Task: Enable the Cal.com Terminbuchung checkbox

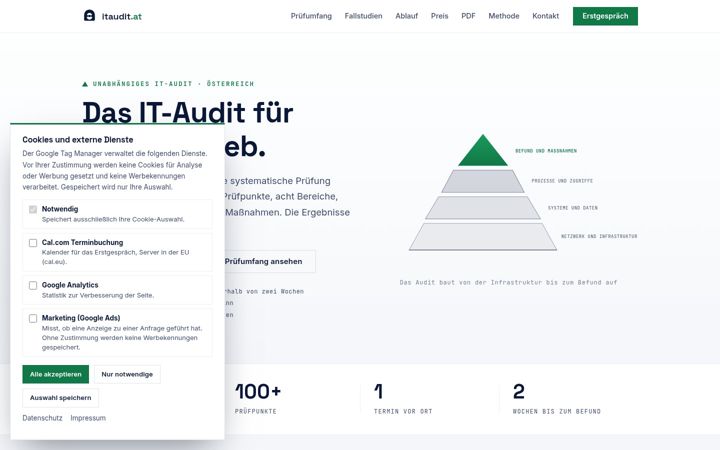Action: tap(33, 243)
